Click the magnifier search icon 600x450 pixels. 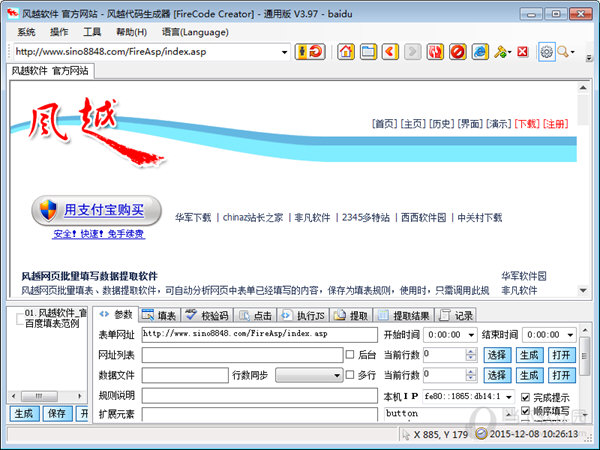[x=562, y=52]
